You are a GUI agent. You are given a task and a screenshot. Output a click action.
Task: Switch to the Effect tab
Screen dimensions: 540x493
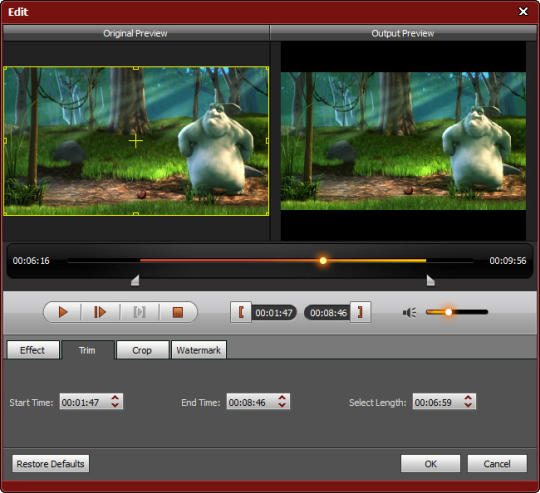pos(33,350)
